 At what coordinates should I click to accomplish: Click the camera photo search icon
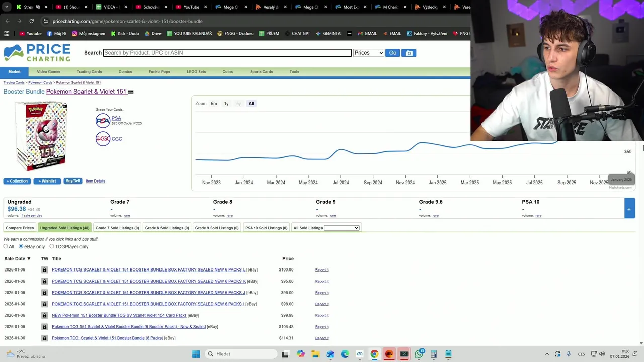(x=409, y=53)
